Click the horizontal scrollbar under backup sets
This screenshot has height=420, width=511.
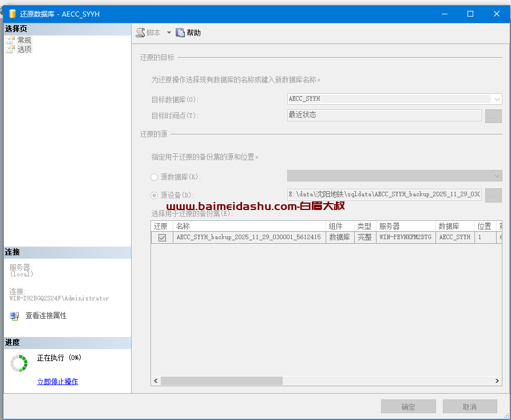click(x=221, y=381)
